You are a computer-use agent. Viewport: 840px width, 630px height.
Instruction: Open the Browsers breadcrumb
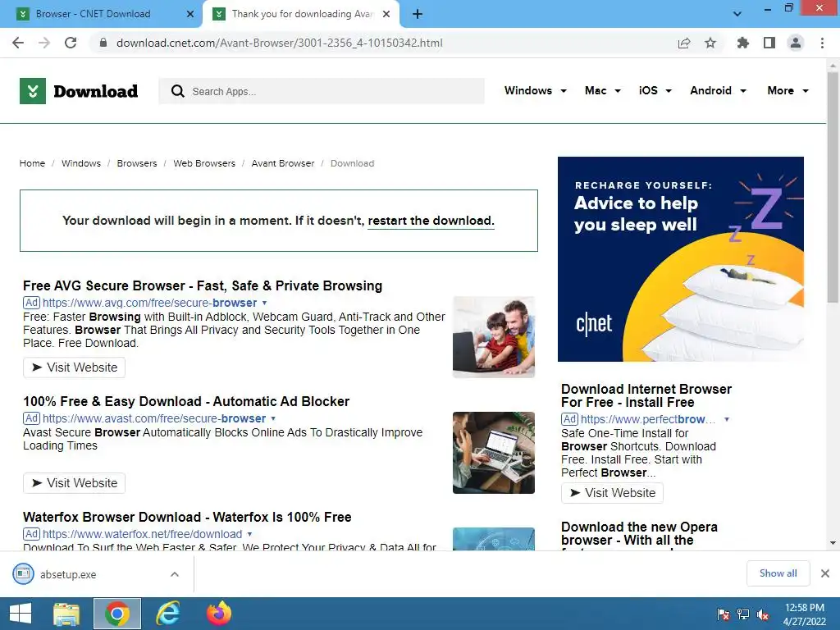(x=137, y=163)
